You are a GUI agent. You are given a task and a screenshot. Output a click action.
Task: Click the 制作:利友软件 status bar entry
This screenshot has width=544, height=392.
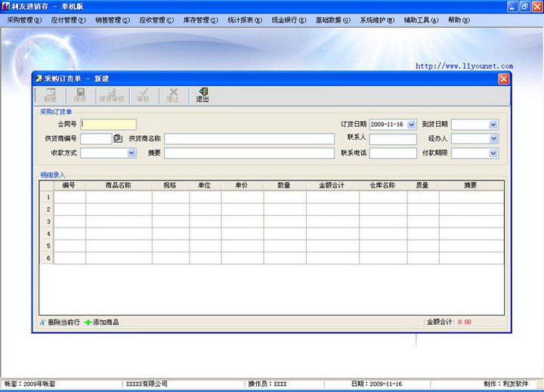[x=505, y=384]
